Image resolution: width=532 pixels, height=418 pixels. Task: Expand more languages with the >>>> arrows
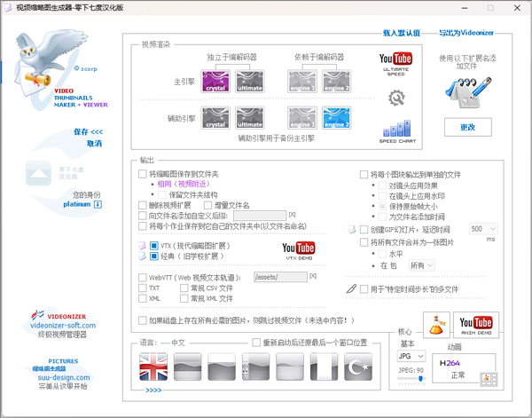click(x=153, y=390)
